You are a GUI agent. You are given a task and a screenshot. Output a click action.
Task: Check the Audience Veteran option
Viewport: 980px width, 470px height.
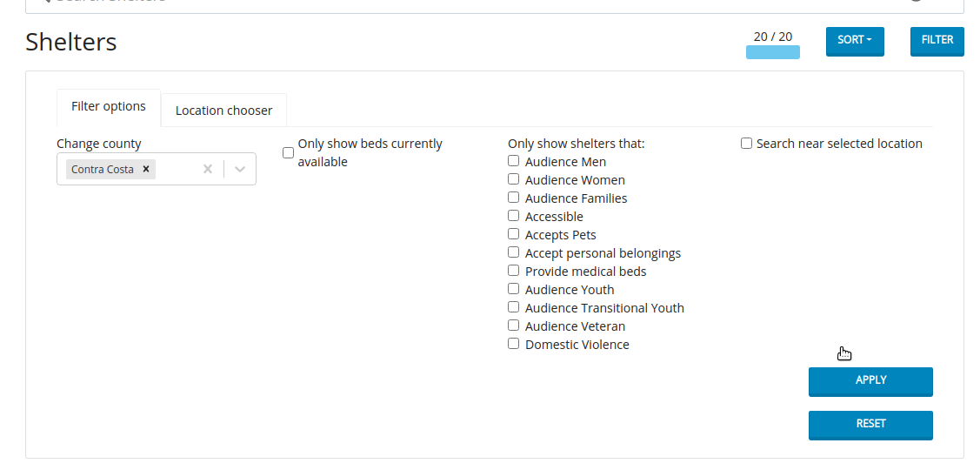(x=513, y=326)
